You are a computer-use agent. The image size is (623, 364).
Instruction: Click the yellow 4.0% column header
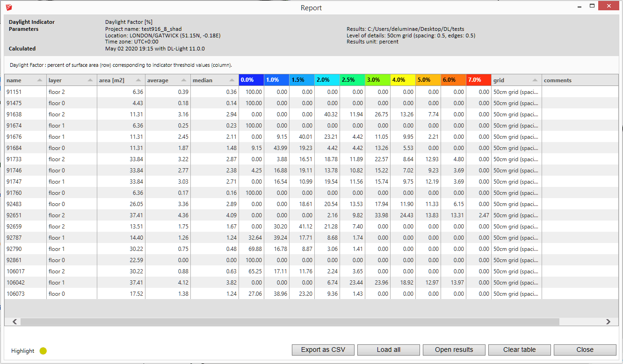pyautogui.click(x=403, y=80)
